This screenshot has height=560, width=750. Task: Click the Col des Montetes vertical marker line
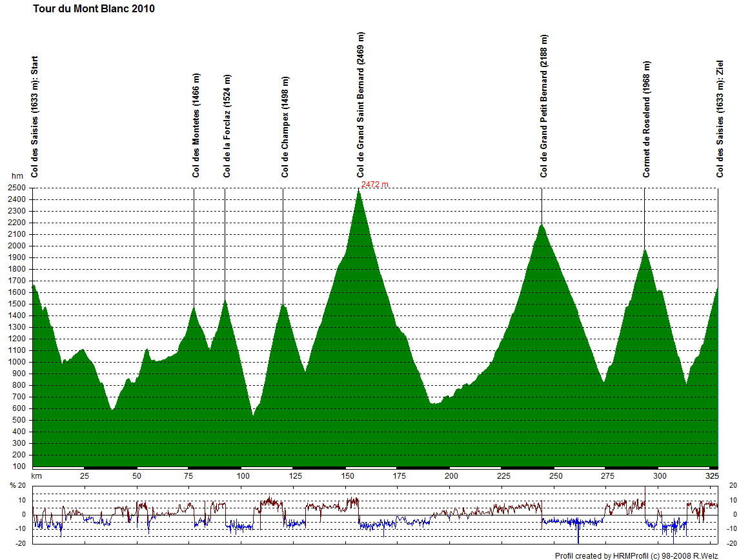point(194,247)
